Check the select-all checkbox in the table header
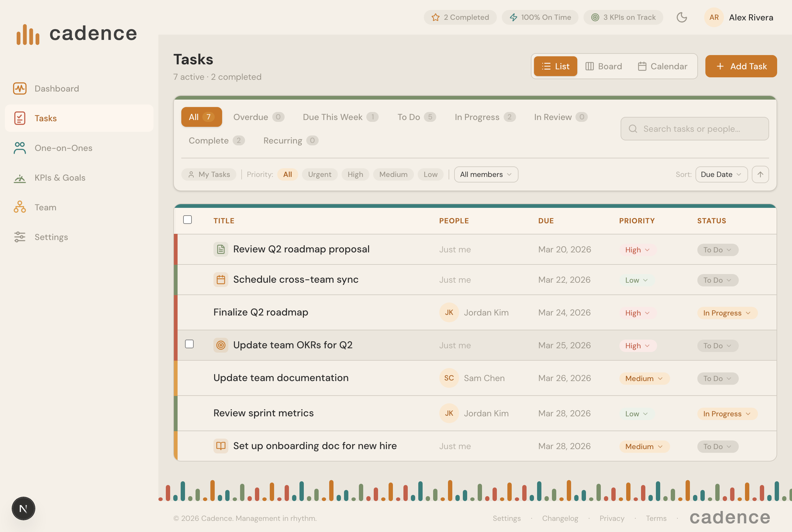The width and height of the screenshot is (792, 532). pyautogui.click(x=188, y=220)
